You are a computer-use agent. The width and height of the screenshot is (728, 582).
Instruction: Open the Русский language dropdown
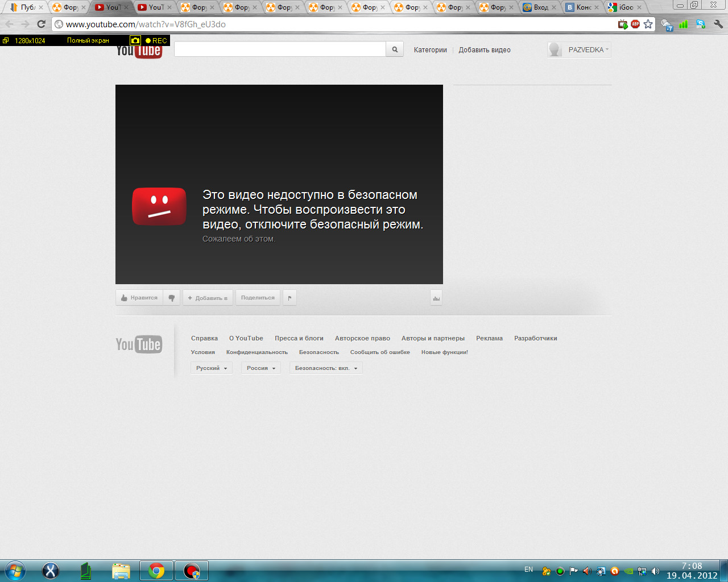212,368
